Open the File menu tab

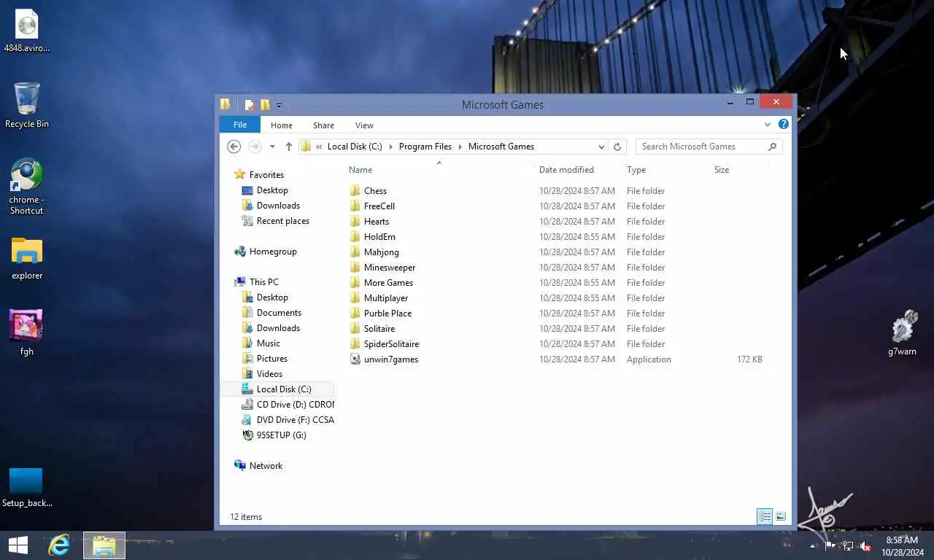click(240, 125)
